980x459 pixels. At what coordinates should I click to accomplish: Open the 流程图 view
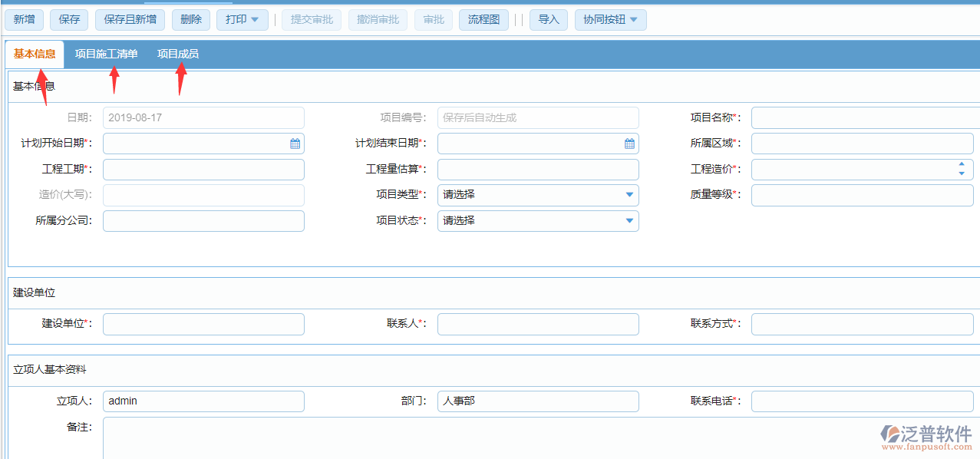coord(483,19)
